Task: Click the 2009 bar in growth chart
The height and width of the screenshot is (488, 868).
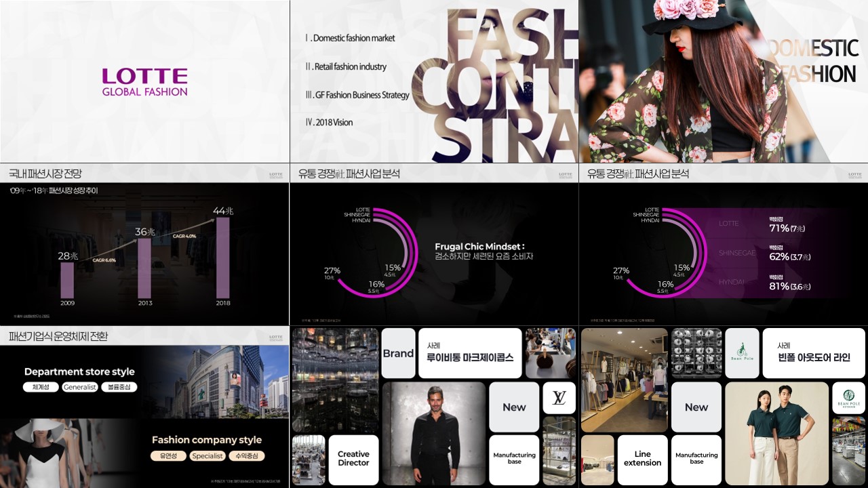Action: pos(67,280)
